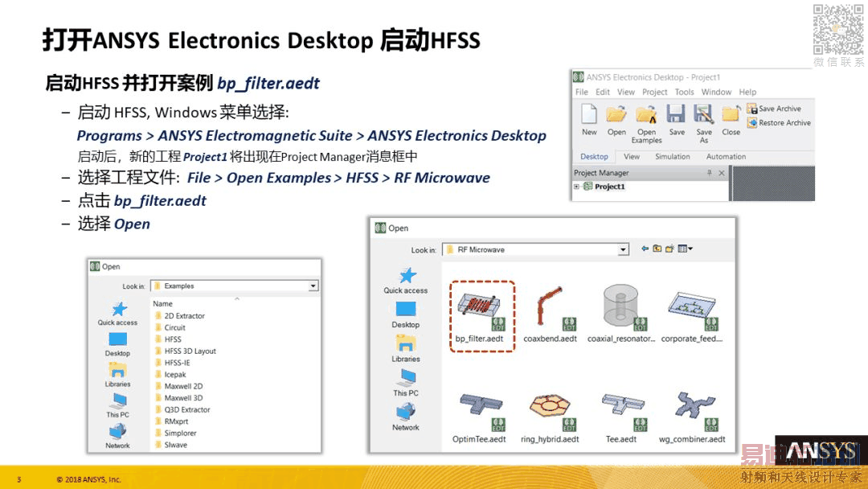Select the Maxwell 3D folder
The height and width of the screenshot is (489, 868).
(x=178, y=397)
